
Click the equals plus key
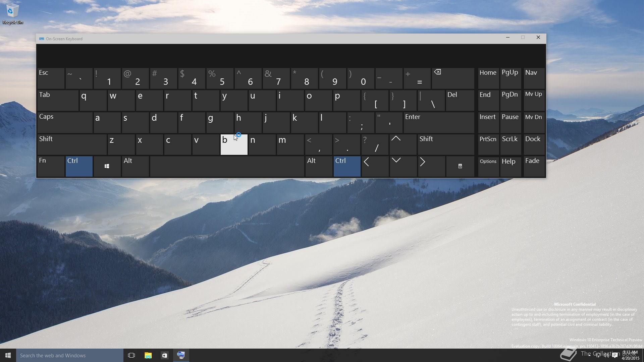click(417, 78)
